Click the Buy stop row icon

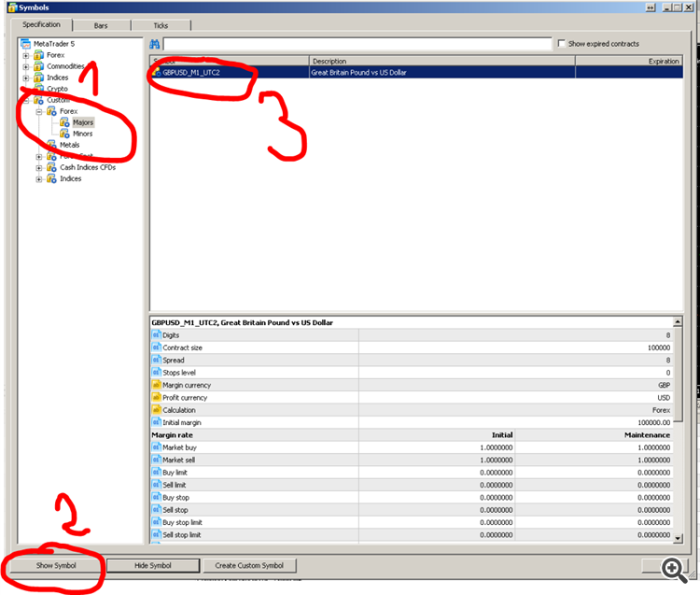point(156,498)
